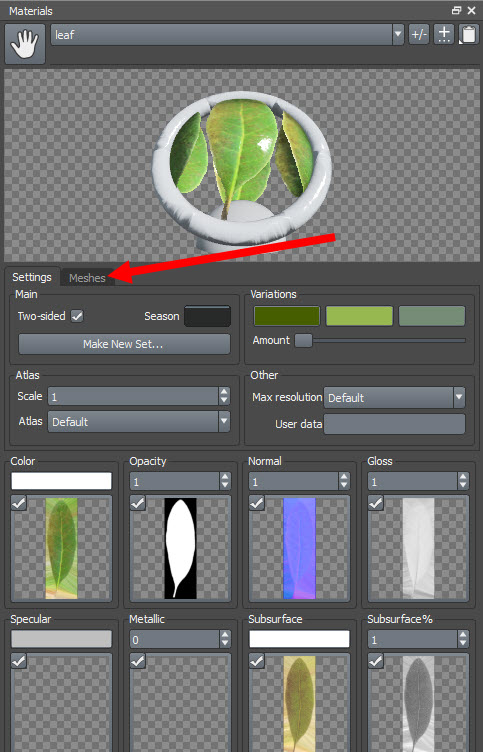The image size is (483, 752).
Task: Click the clipboard paste icon
Action: [x=468, y=35]
